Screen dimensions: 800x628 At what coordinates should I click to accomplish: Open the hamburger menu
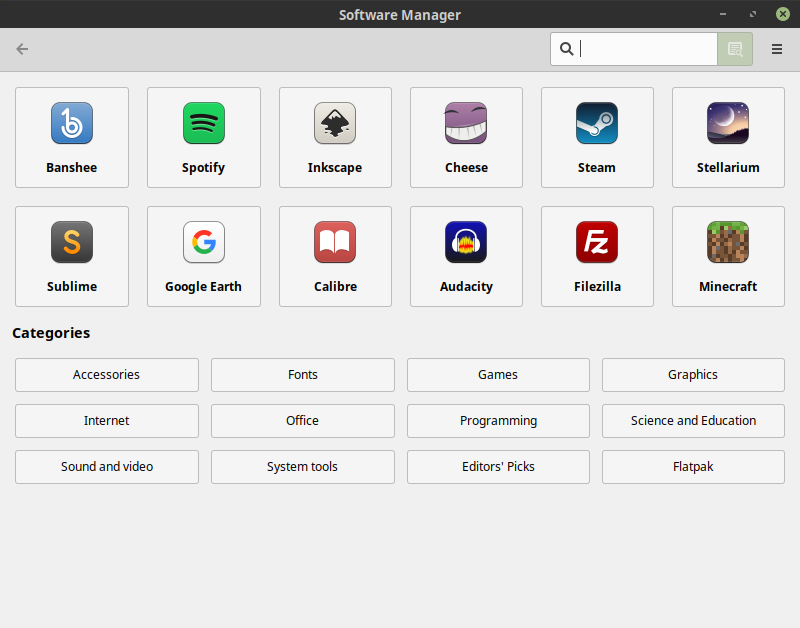point(777,49)
